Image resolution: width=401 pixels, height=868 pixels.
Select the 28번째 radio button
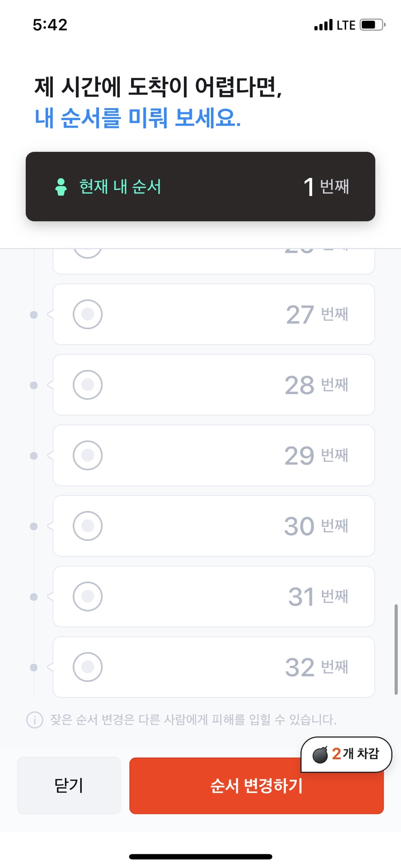pyautogui.click(x=88, y=385)
